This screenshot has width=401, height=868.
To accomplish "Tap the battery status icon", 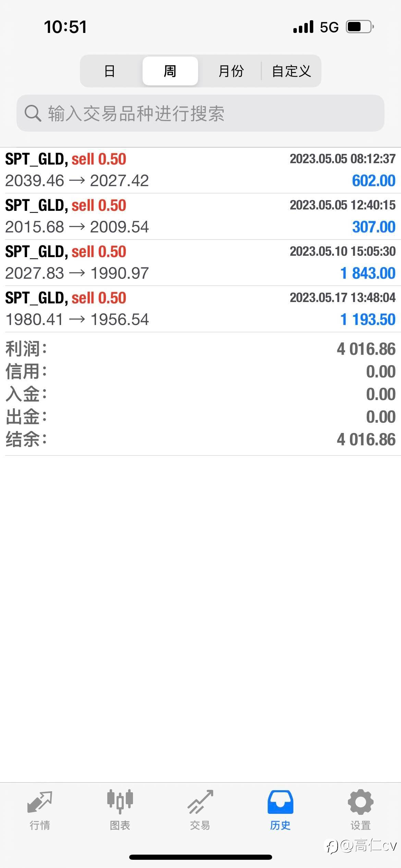I will [360, 27].
